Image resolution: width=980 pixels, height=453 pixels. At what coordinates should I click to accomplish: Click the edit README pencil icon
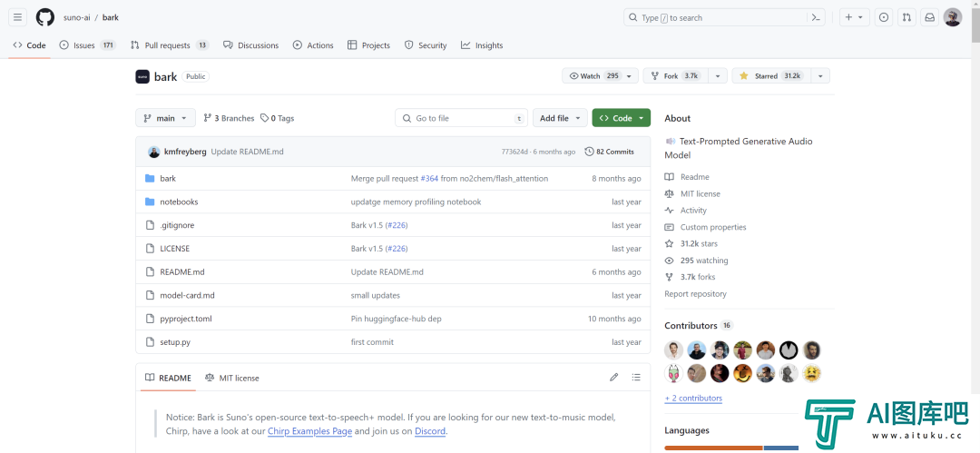(x=613, y=378)
